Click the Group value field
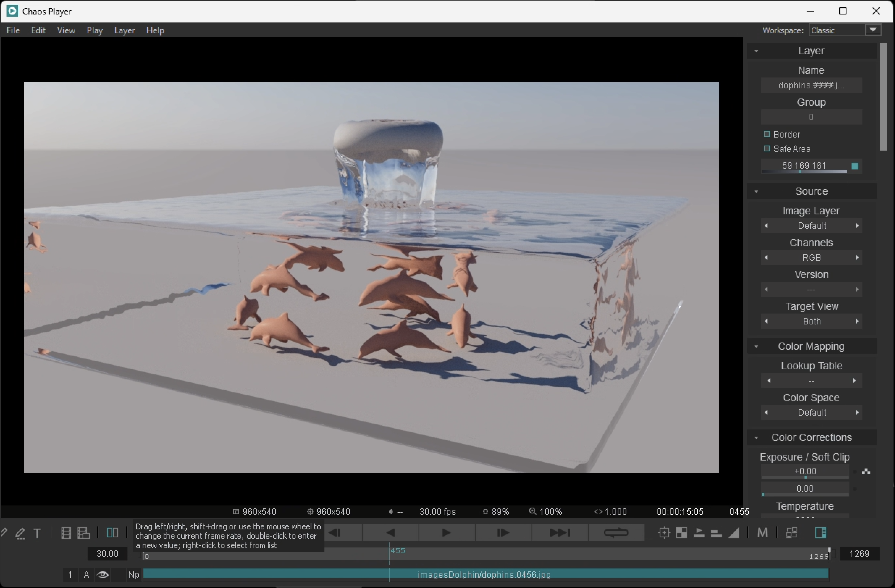Image resolution: width=895 pixels, height=588 pixels. tap(811, 117)
